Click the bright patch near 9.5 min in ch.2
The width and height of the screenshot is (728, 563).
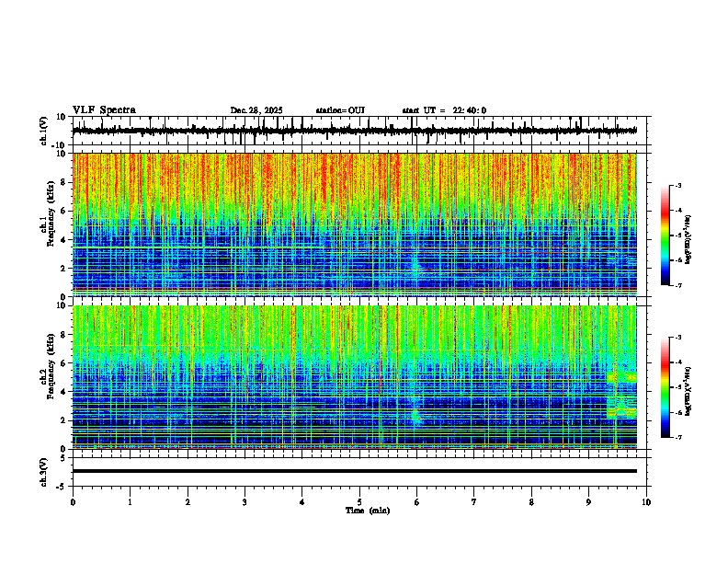(x=621, y=395)
